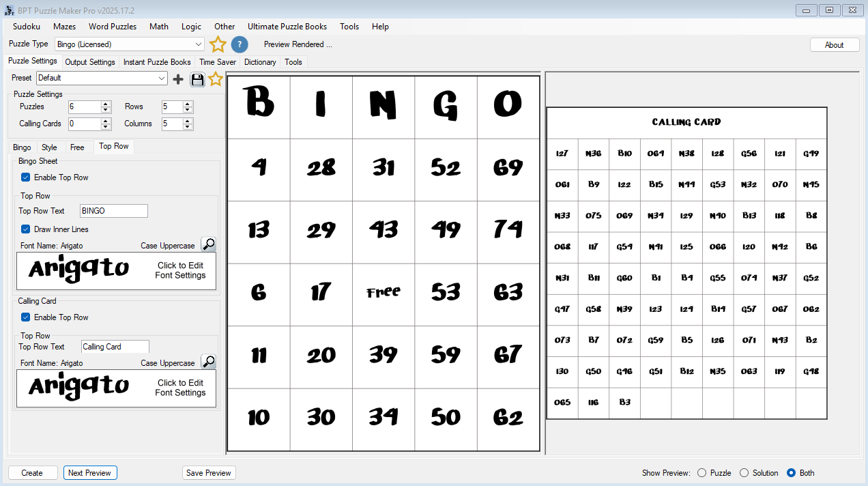This screenshot has height=486, width=868.
Task: Add a new preset with the plus icon
Action: [x=177, y=78]
